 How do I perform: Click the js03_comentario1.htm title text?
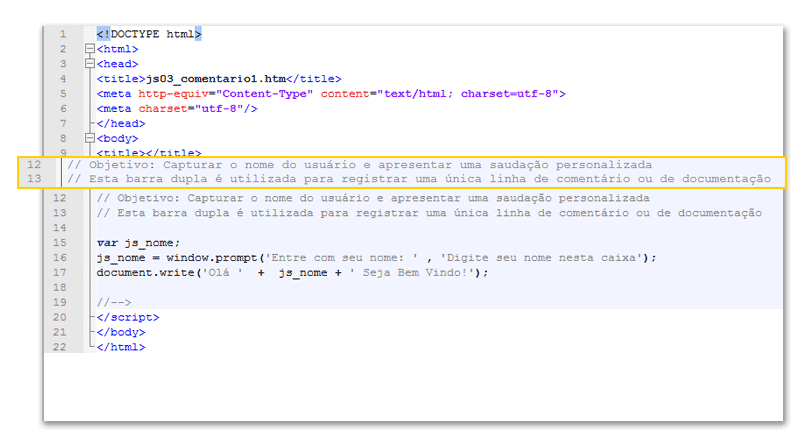click(x=218, y=79)
